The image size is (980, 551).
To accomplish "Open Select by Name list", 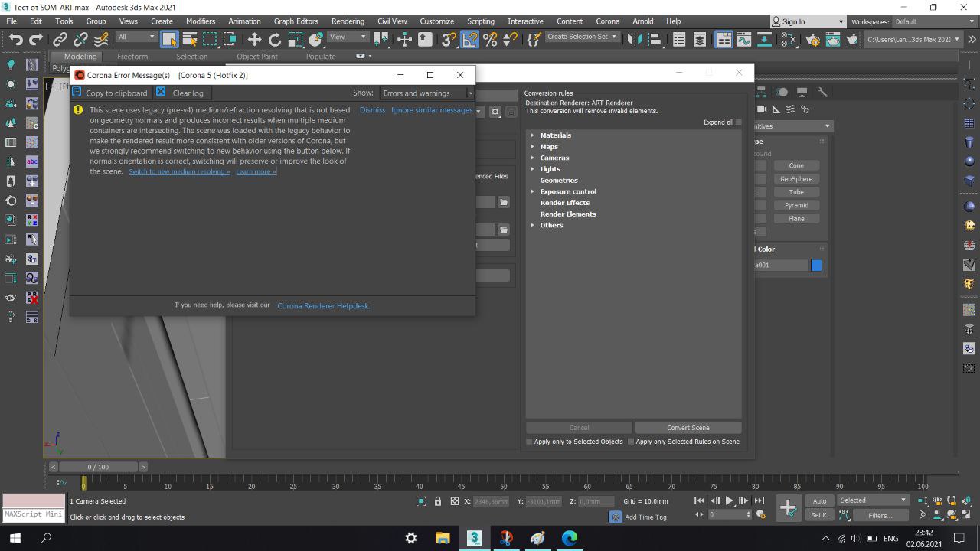I will pyautogui.click(x=190, y=39).
